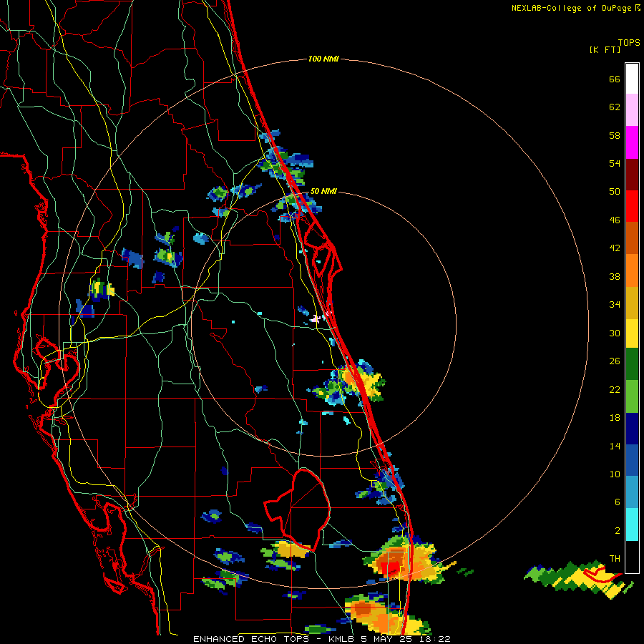Click the TOPS legend title
This screenshot has height=644, width=644.
tap(629, 43)
